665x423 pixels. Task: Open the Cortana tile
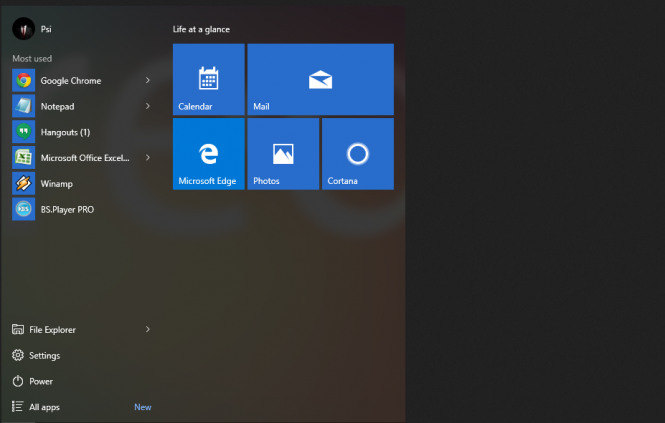357,153
